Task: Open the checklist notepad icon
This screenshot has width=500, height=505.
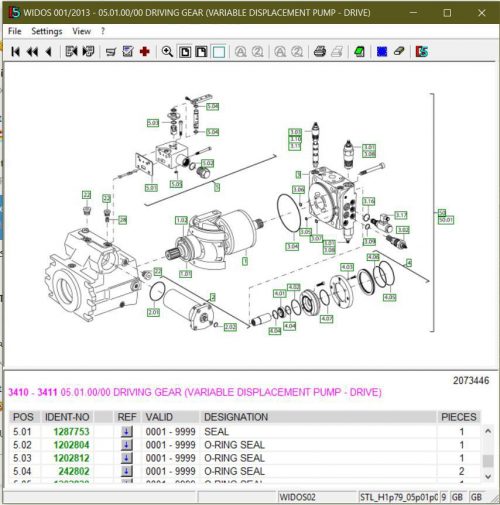Action: 128,52
